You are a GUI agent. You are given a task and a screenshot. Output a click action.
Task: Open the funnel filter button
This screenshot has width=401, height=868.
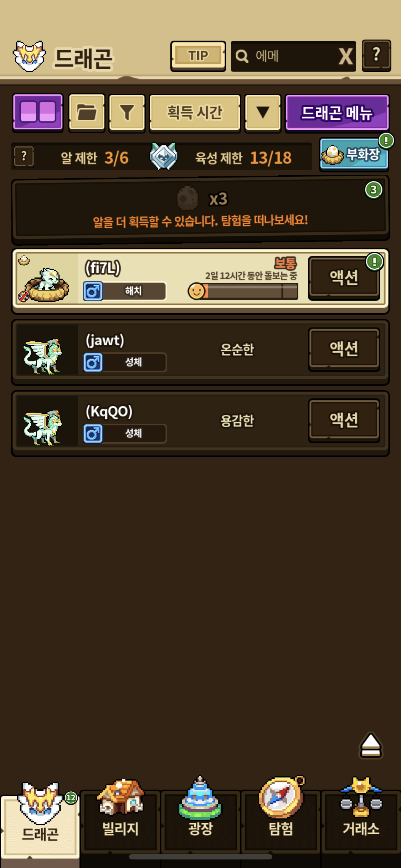click(x=127, y=113)
